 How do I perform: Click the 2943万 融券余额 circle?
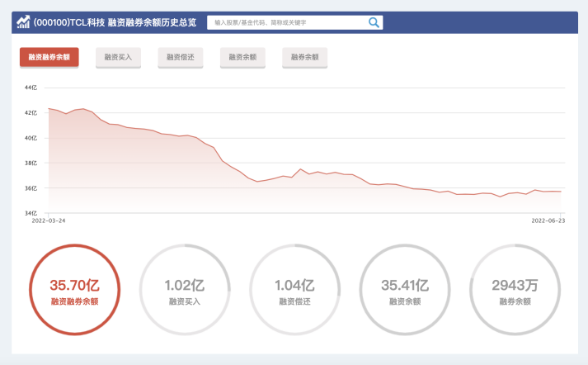point(515,292)
